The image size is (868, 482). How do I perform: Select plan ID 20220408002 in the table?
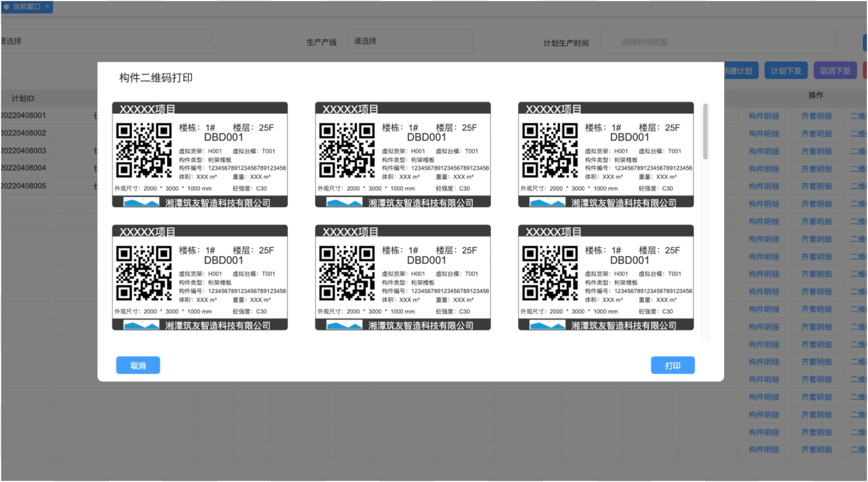tap(23, 133)
